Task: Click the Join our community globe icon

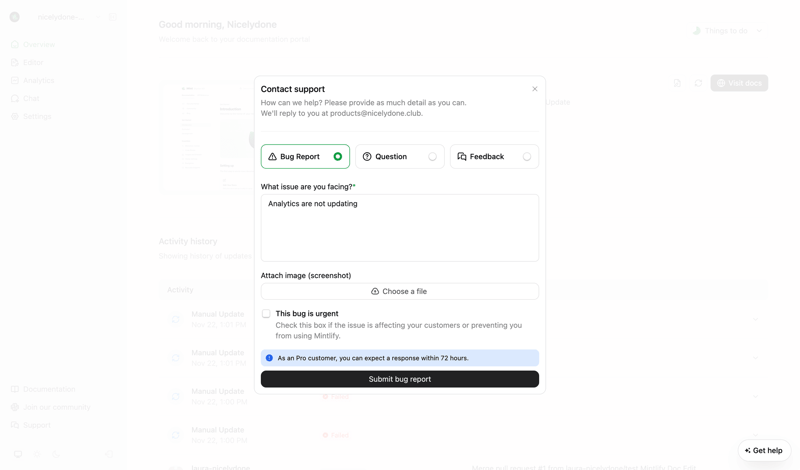Action: click(15, 407)
